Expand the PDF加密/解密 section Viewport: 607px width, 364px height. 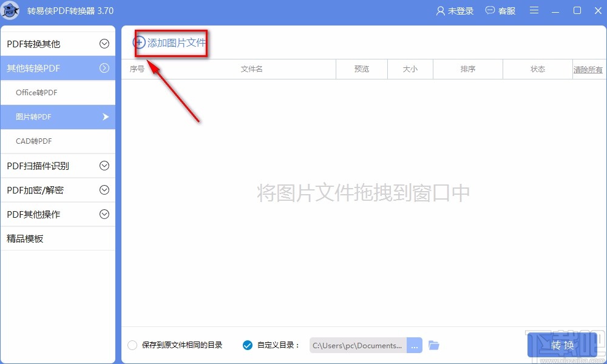tap(58, 190)
